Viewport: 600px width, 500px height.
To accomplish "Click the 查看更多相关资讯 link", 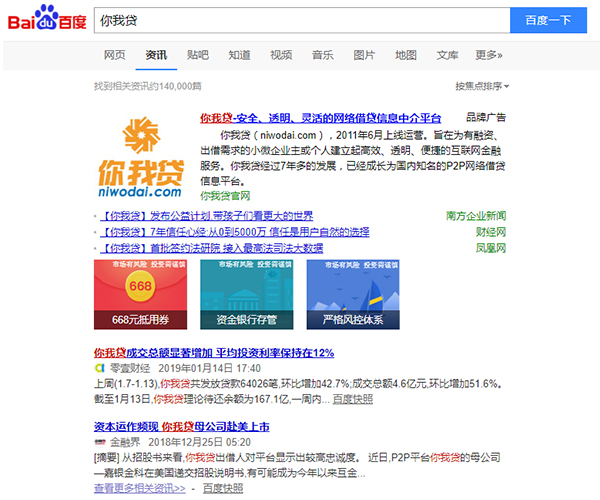I will click(x=139, y=489).
